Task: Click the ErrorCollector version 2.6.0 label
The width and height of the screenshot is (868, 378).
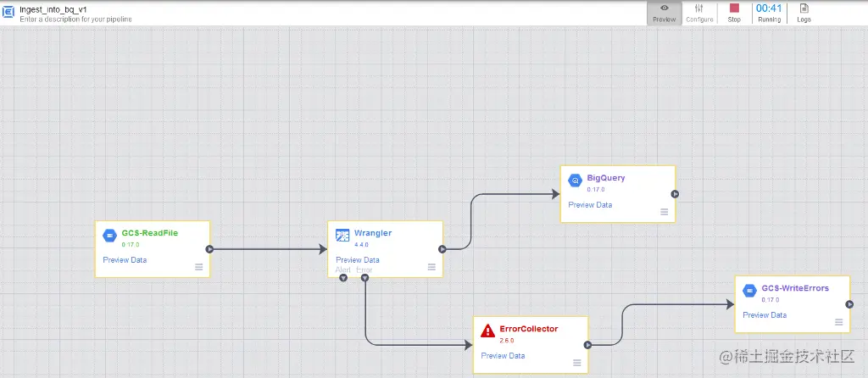Action: click(x=507, y=341)
